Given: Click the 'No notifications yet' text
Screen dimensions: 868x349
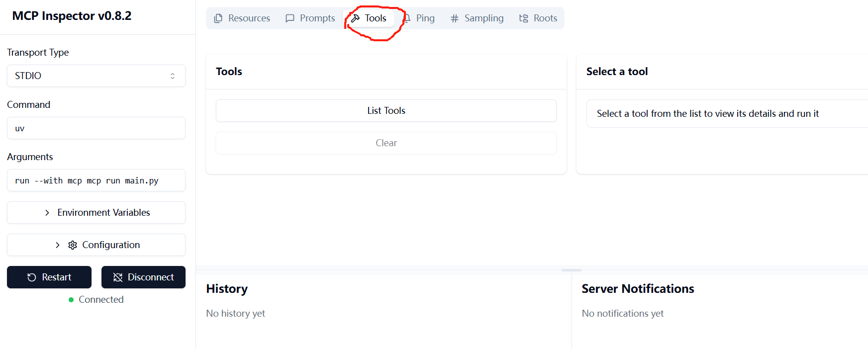Looking at the screenshot, I should [x=623, y=314].
